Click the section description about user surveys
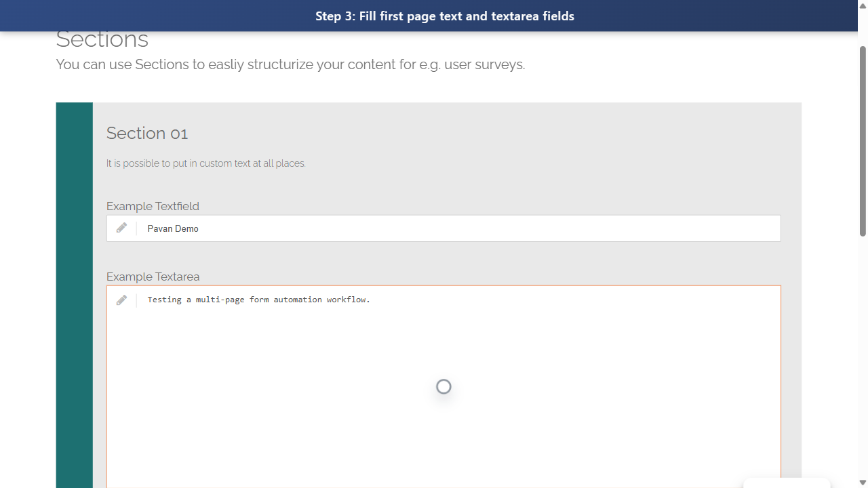The width and height of the screenshot is (868, 488). (x=290, y=64)
